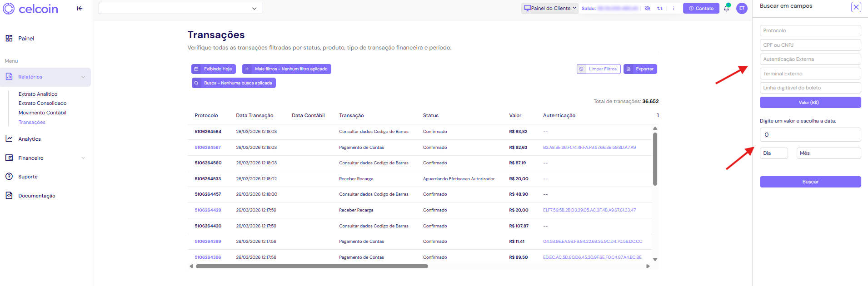Click the Exportar button

click(x=640, y=69)
